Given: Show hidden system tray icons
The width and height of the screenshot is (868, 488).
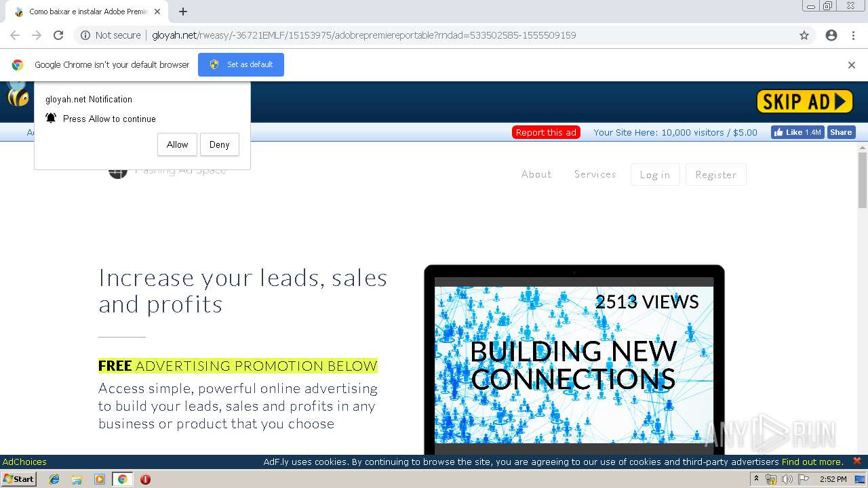Looking at the screenshot, I should click(756, 479).
